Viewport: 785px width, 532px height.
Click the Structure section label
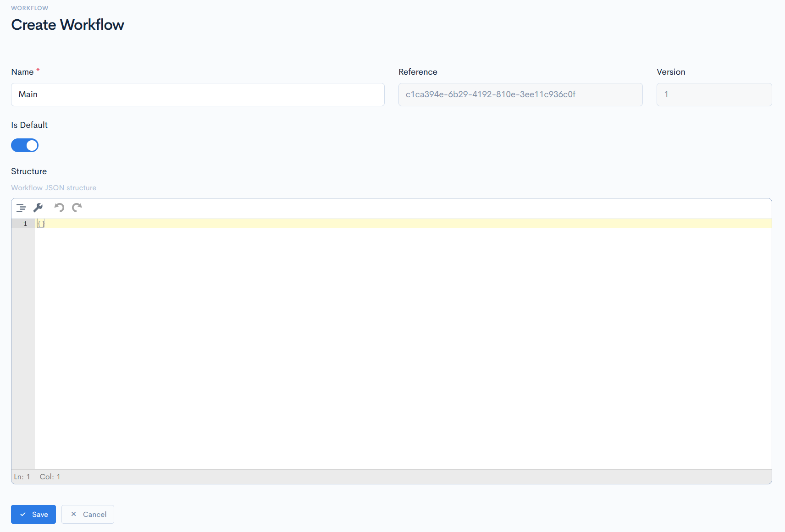click(29, 171)
